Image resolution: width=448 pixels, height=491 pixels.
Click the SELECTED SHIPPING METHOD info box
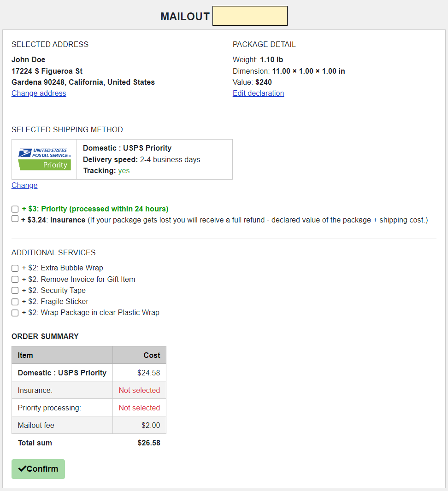click(154, 159)
